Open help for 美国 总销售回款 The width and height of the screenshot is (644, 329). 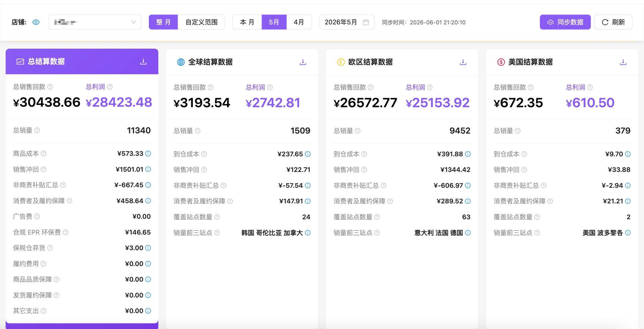[x=531, y=87]
